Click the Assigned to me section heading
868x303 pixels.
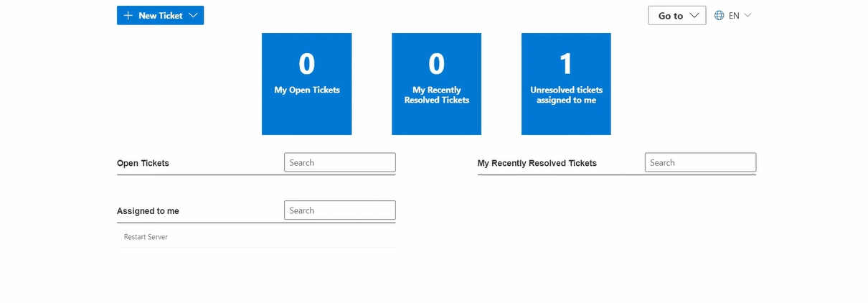[148, 211]
